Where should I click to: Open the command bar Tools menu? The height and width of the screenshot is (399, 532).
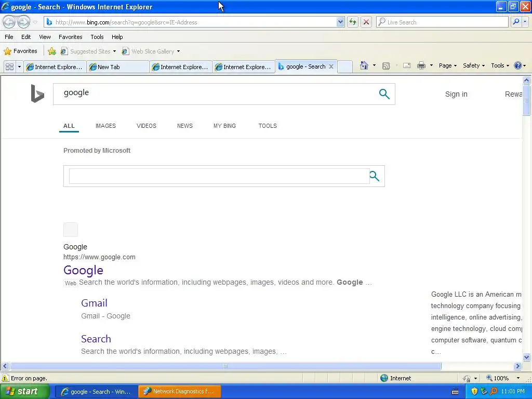[x=500, y=65]
